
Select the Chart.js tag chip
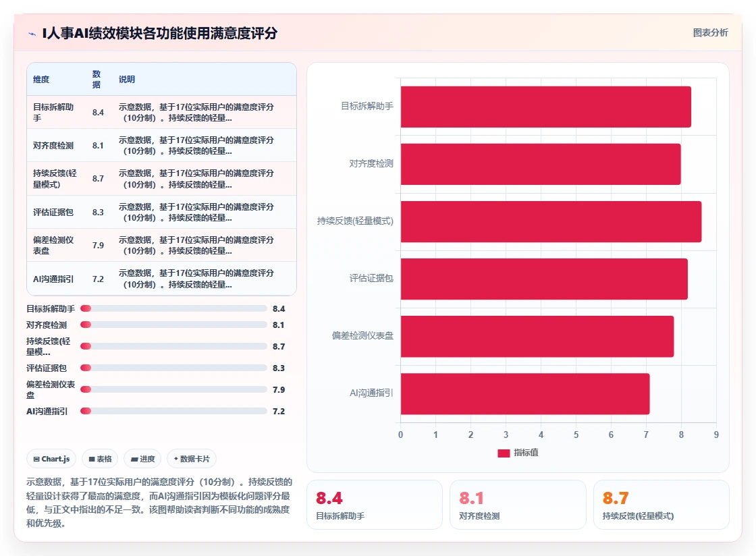51,459
